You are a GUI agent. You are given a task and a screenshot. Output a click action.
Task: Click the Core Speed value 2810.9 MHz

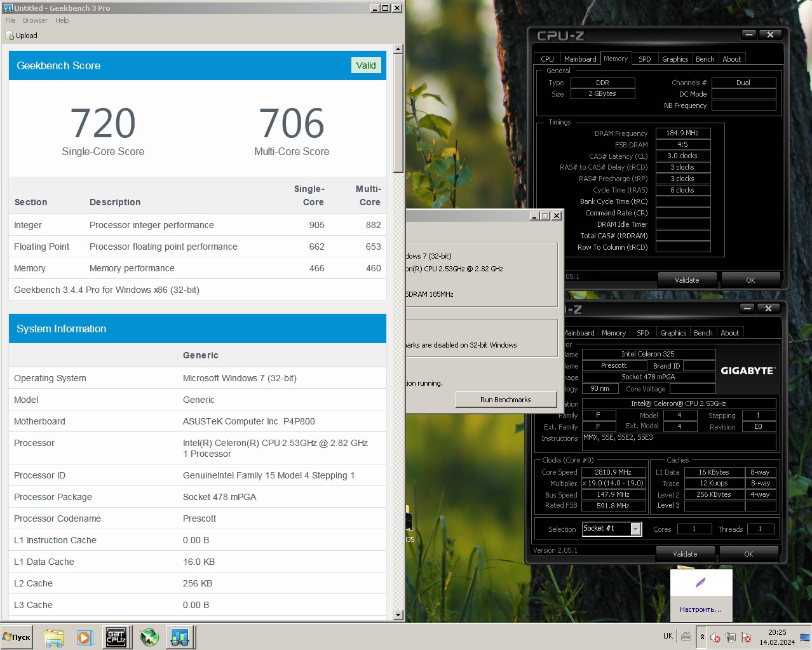pos(613,472)
